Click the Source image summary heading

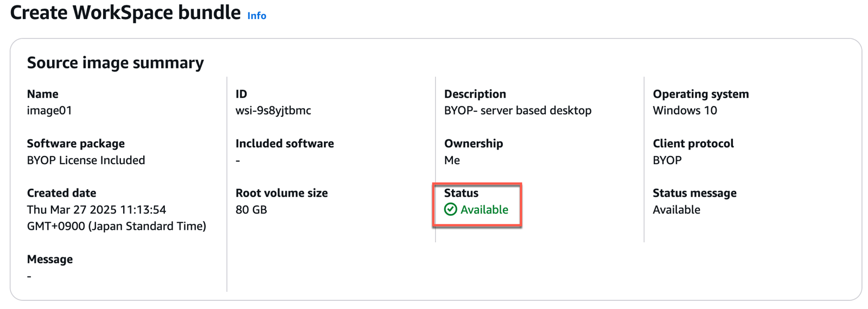tap(116, 62)
